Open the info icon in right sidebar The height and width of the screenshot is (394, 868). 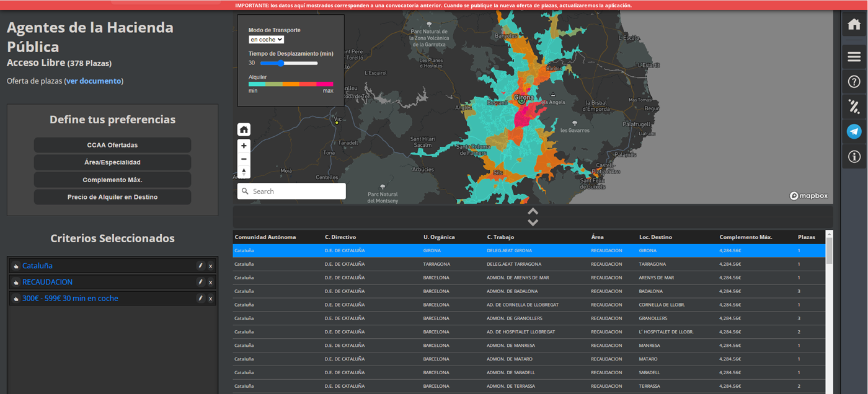[854, 157]
